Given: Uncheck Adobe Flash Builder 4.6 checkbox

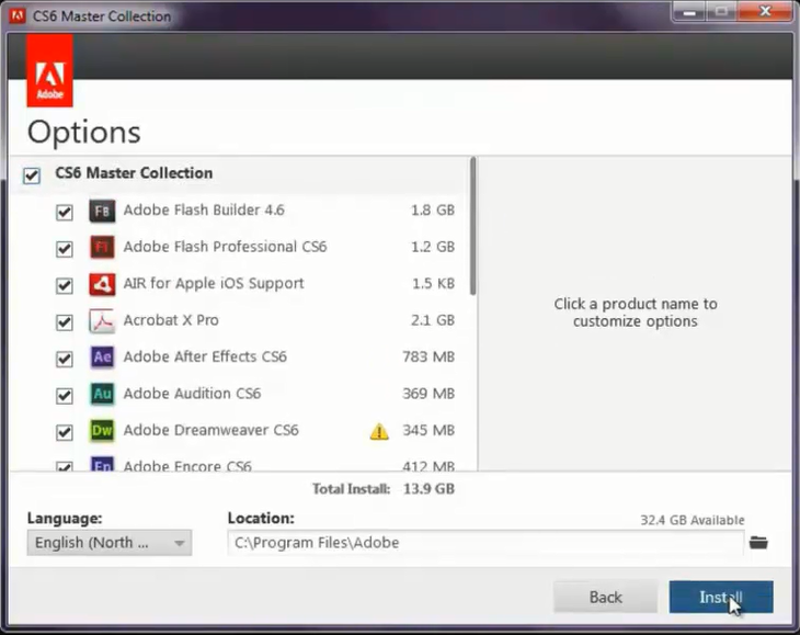Looking at the screenshot, I should tap(64, 212).
